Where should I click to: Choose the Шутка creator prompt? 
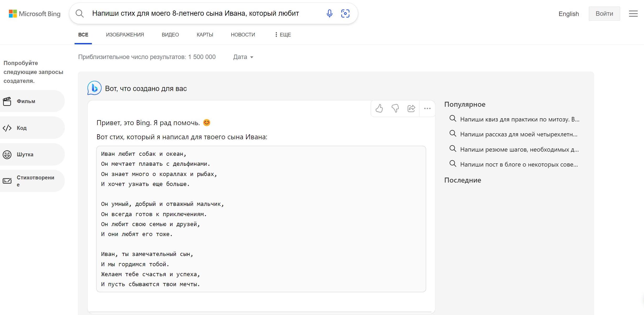pos(25,154)
